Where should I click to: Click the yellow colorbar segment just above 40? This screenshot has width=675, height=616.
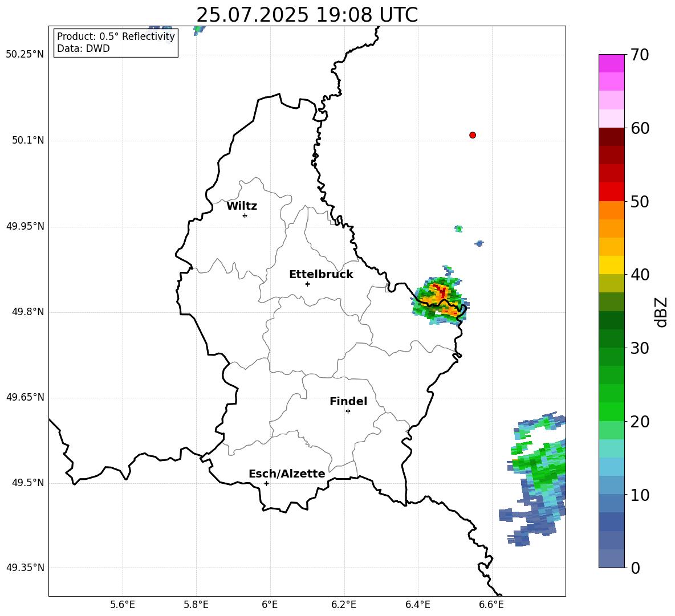pos(612,265)
